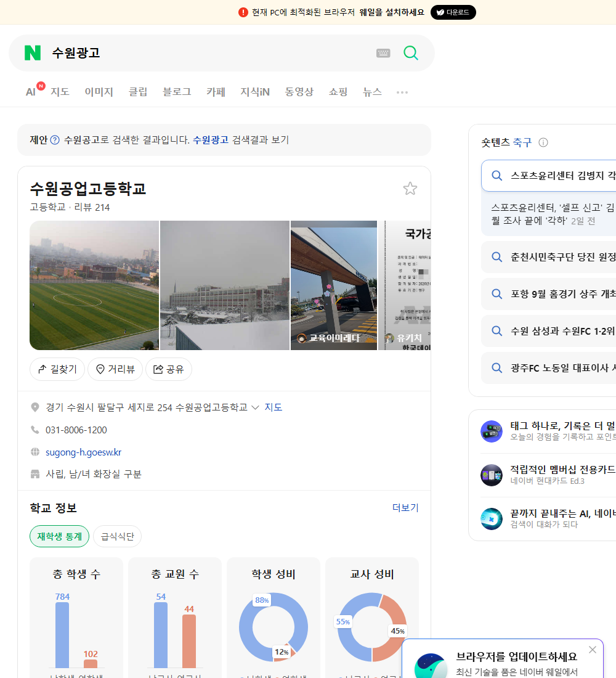Open the AI search tab
The image size is (616, 678).
(x=31, y=92)
